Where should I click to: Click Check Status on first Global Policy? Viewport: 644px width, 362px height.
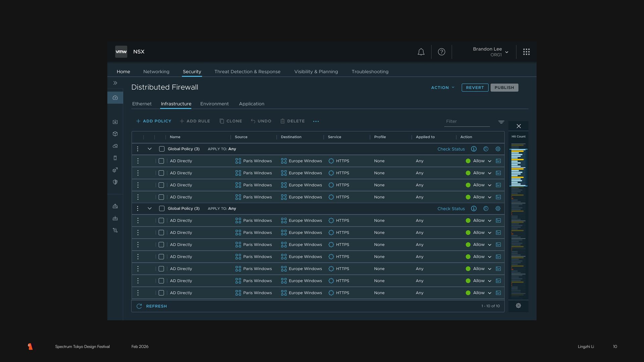[x=451, y=149]
